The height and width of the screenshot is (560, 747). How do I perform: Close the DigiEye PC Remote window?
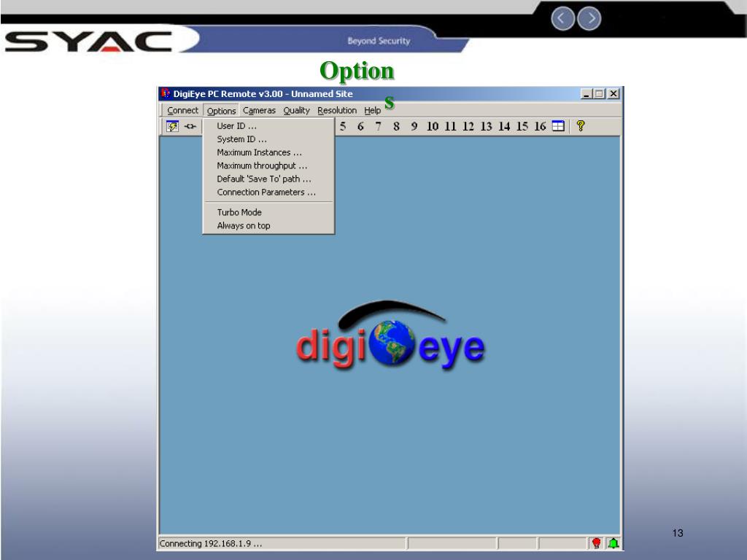614,94
